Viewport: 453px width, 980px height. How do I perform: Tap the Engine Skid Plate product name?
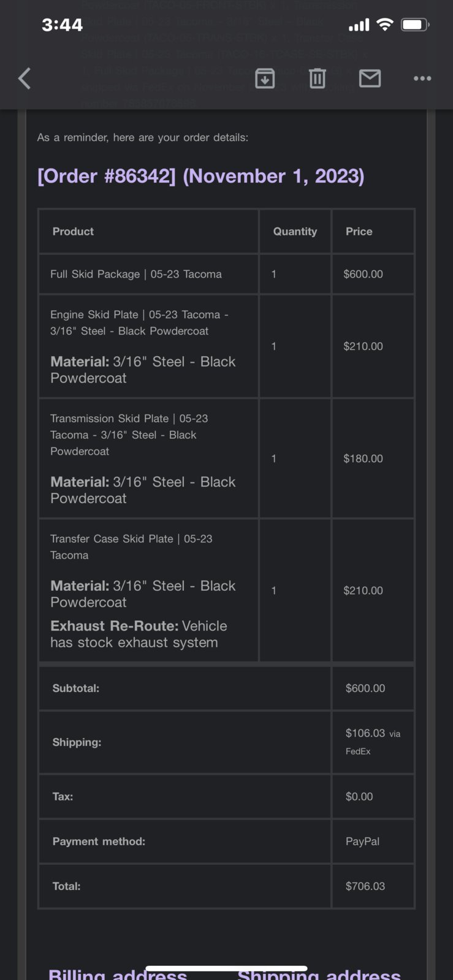pos(139,322)
